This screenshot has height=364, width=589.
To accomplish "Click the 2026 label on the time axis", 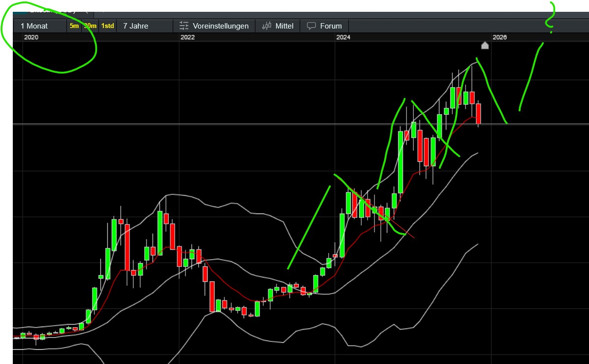I will pos(499,37).
